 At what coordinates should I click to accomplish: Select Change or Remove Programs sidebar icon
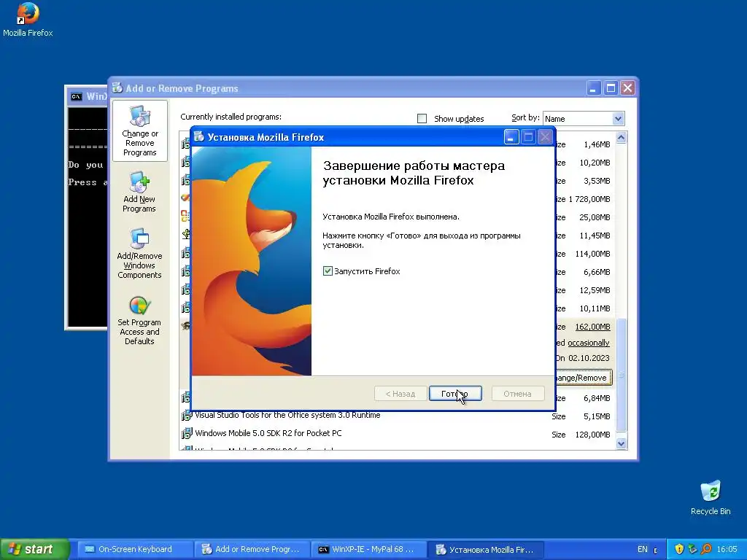point(139,131)
